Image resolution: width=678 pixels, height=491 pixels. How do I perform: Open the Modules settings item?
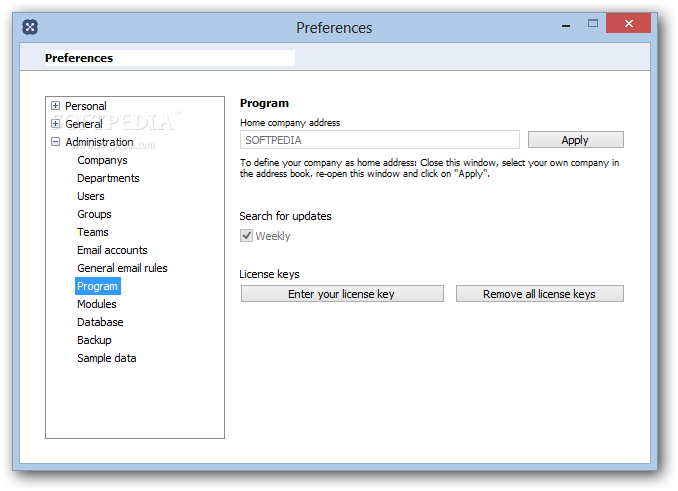tap(97, 304)
